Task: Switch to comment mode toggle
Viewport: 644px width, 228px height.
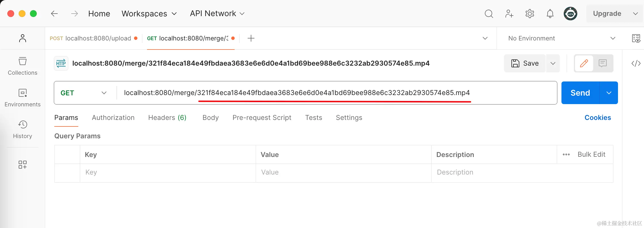Action: [x=603, y=63]
